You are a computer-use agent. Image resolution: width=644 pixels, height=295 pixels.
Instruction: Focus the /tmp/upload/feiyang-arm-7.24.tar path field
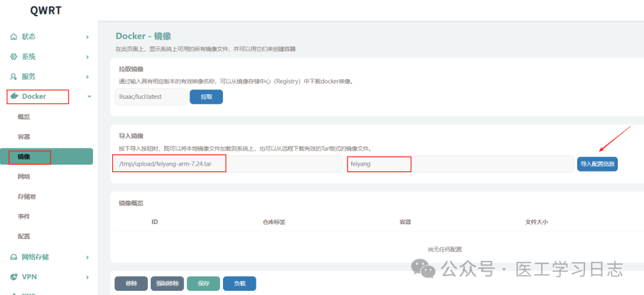coord(228,164)
